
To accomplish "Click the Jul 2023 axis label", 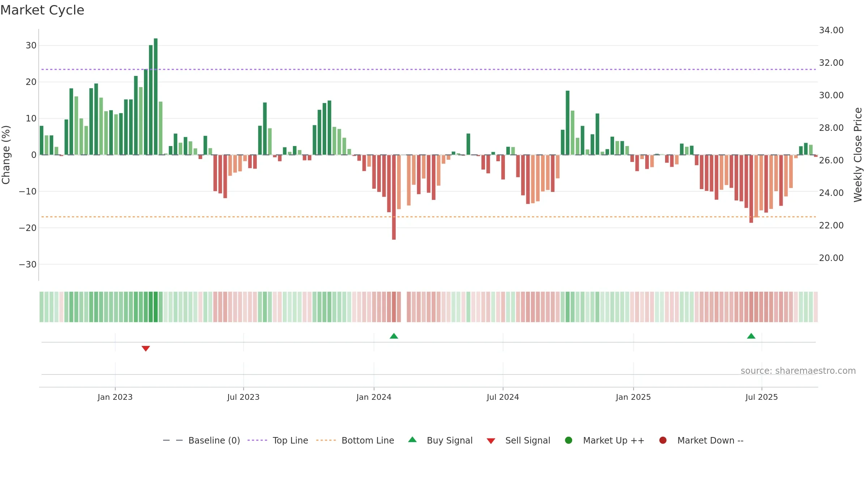I will [x=243, y=397].
